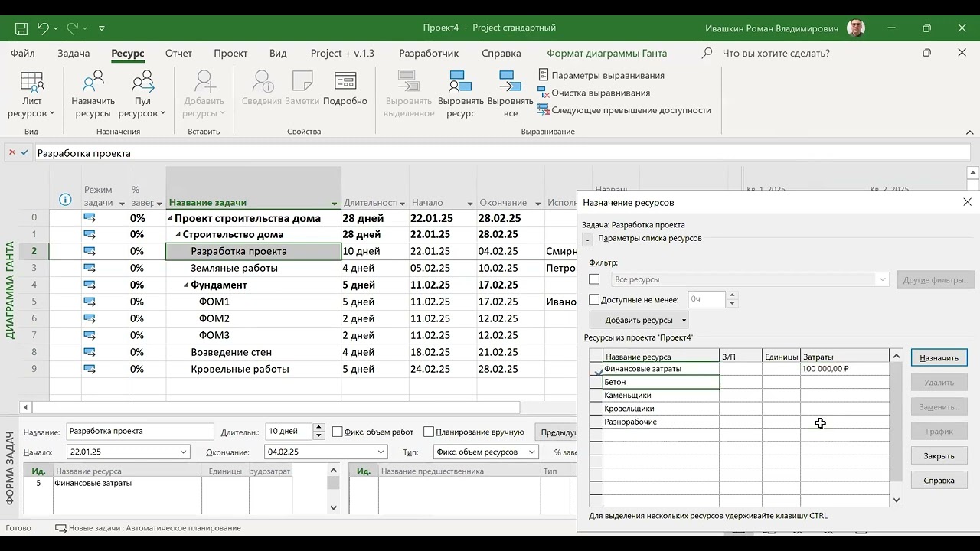980x551 pixels.
Task: Click the horizontal scrollbar under task table
Action: [x=276, y=408]
